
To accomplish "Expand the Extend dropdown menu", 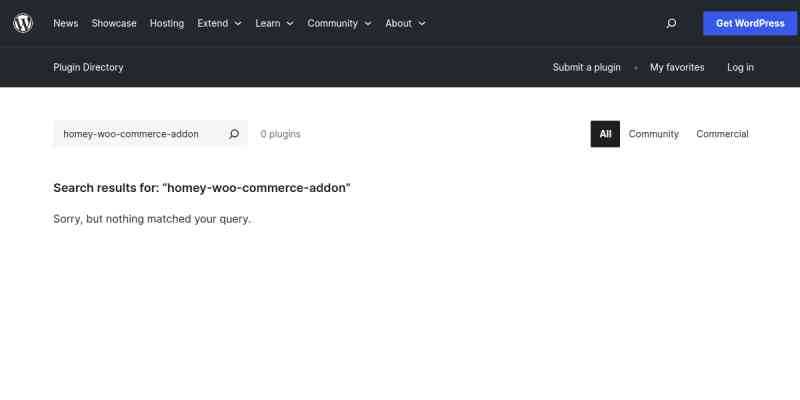I will (219, 23).
